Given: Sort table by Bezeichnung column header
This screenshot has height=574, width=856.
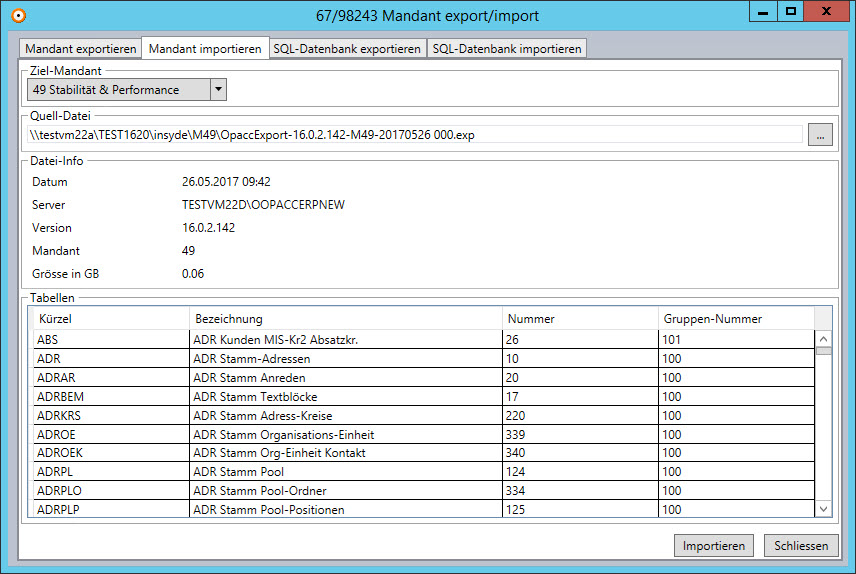Looking at the screenshot, I should (346, 318).
